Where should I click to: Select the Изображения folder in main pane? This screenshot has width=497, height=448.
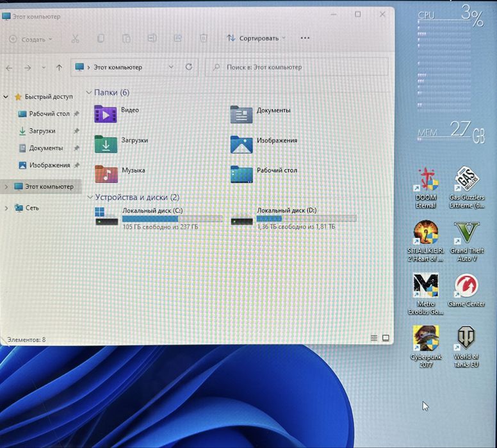pos(241,144)
